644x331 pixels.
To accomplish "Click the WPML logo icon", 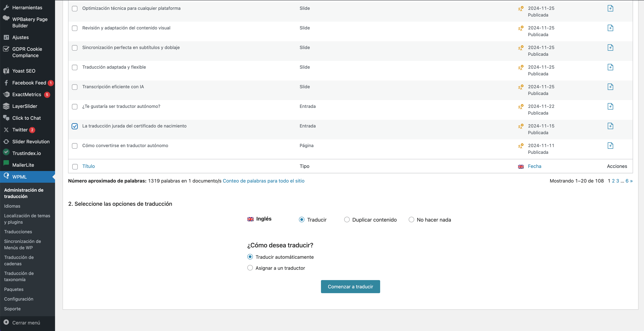I will pos(6,175).
